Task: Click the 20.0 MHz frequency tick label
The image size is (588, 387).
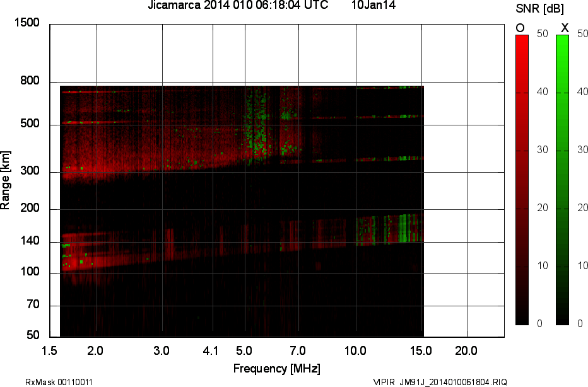Action: click(466, 351)
